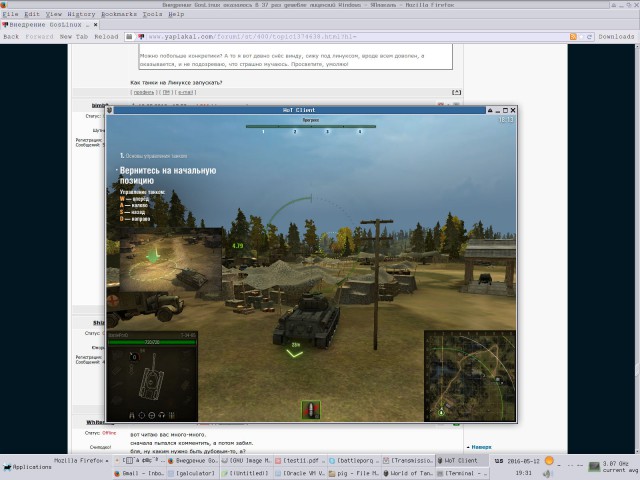Viewport: 640px width, 480px height.
Task: Switch to the Terminal taskbar window
Action: 462,473
